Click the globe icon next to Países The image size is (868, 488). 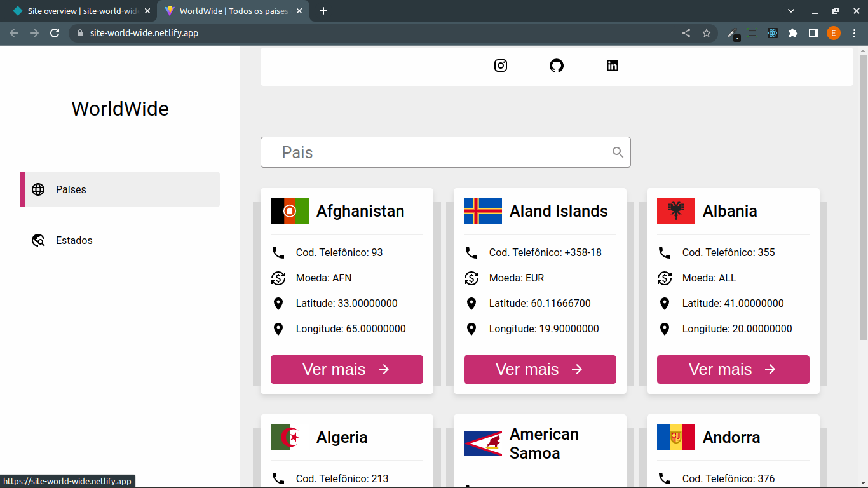click(x=38, y=189)
